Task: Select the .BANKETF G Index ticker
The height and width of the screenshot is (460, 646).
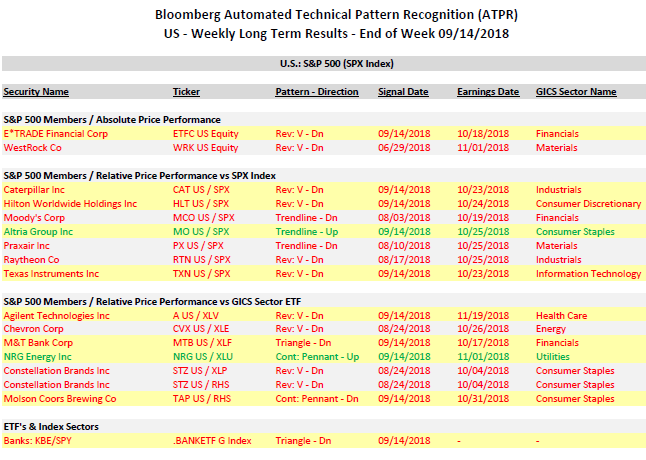Action: click(212, 441)
